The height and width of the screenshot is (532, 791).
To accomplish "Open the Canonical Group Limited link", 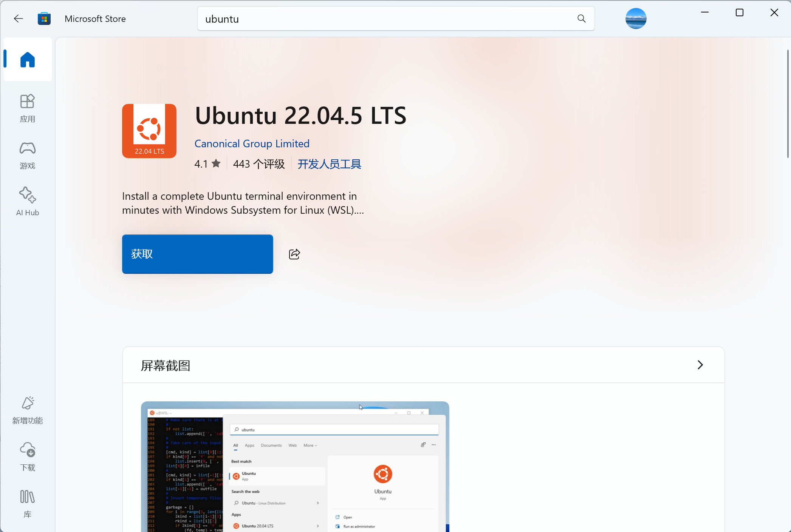I will point(252,143).
